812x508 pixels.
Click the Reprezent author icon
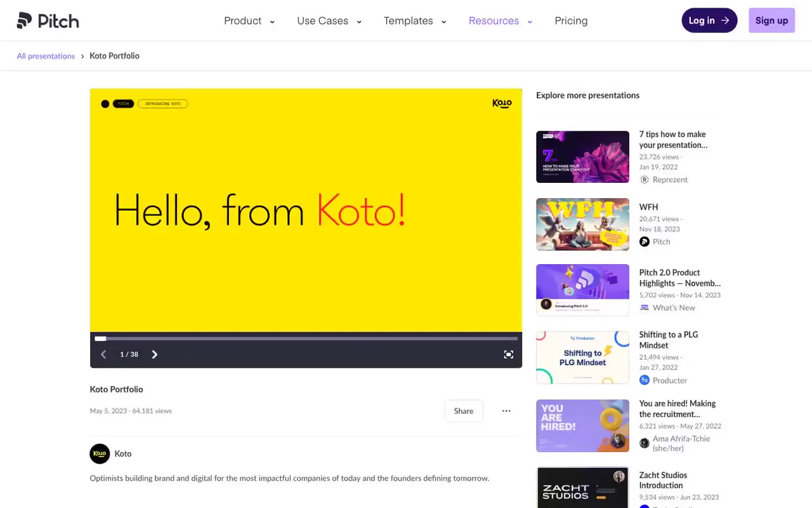point(645,180)
